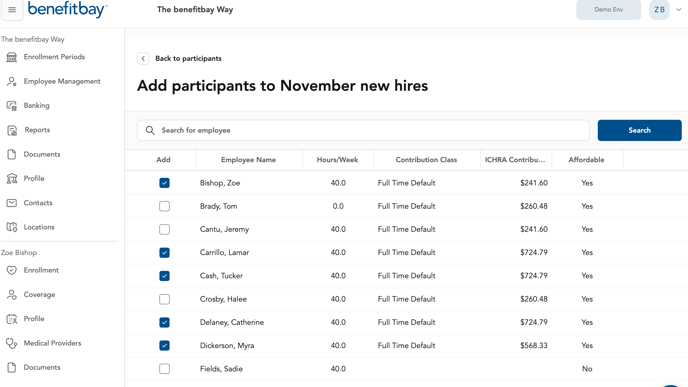Image resolution: width=688 pixels, height=387 pixels.
Task: Click the Medical Providers stethoscope icon
Action: pos(12,344)
